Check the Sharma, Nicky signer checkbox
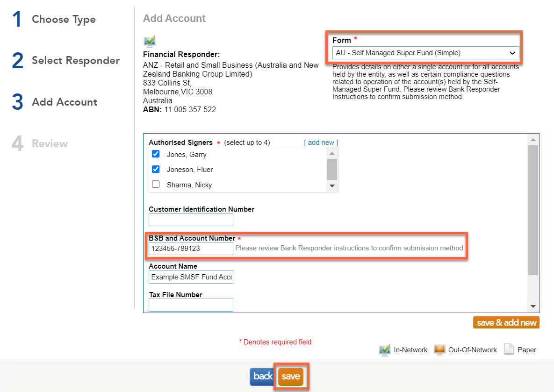 (x=156, y=185)
